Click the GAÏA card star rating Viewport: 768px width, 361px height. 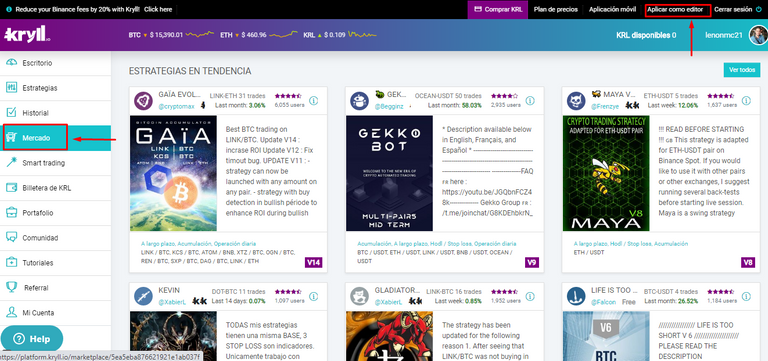[288, 96]
